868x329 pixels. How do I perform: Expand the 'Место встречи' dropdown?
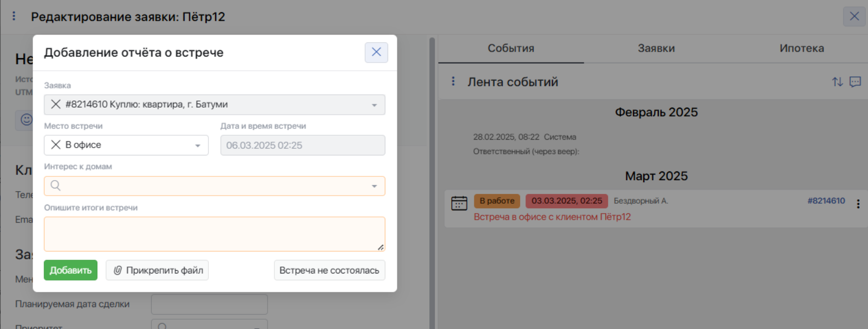pyautogui.click(x=197, y=146)
